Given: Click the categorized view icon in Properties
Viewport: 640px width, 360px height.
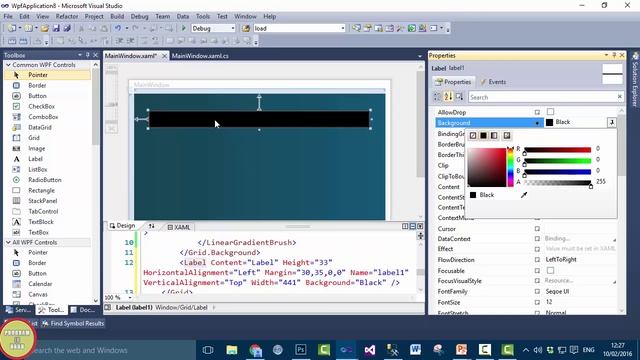Looking at the screenshot, I should pyautogui.click(x=437, y=97).
